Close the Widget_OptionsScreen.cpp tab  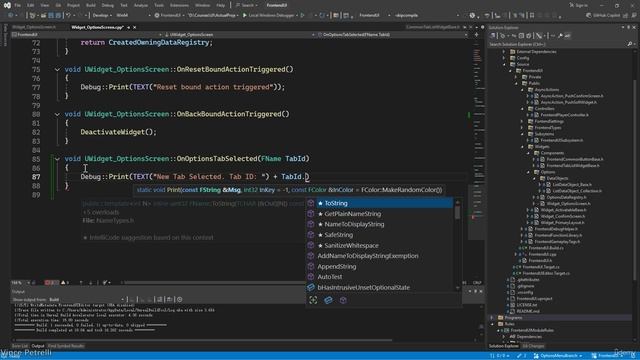coord(134,27)
